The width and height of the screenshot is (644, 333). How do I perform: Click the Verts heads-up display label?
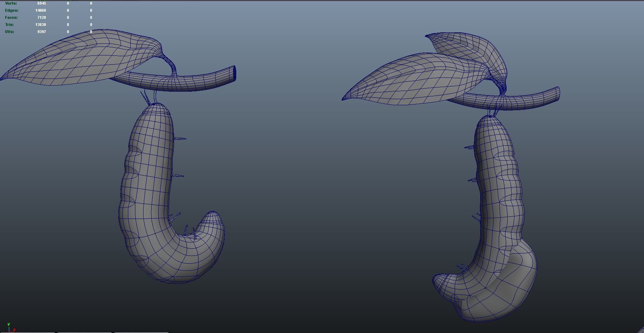click(x=10, y=3)
